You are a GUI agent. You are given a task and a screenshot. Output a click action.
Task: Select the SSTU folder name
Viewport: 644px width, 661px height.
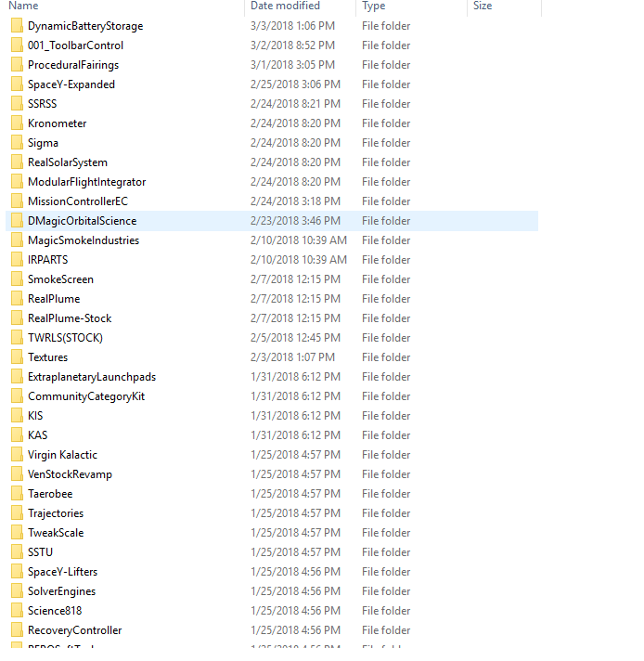pos(41,552)
